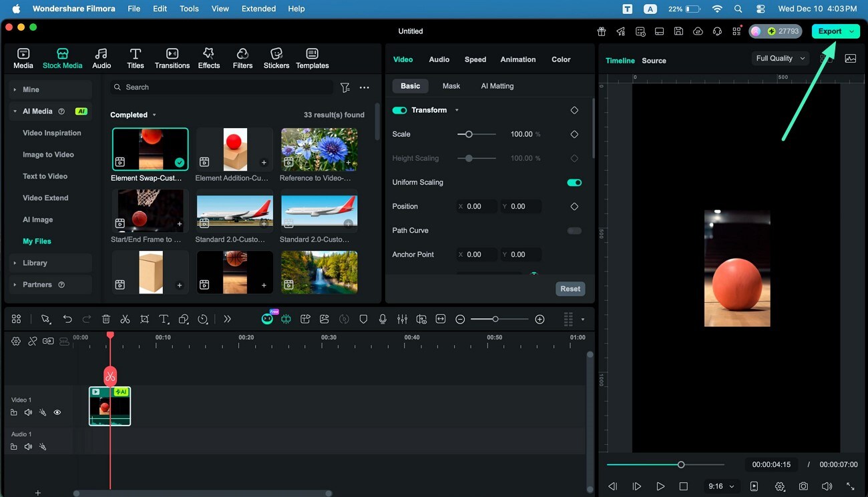The image size is (868, 497).
Task: Click the Undo icon above the timeline
Action: [x=67, y=319]
